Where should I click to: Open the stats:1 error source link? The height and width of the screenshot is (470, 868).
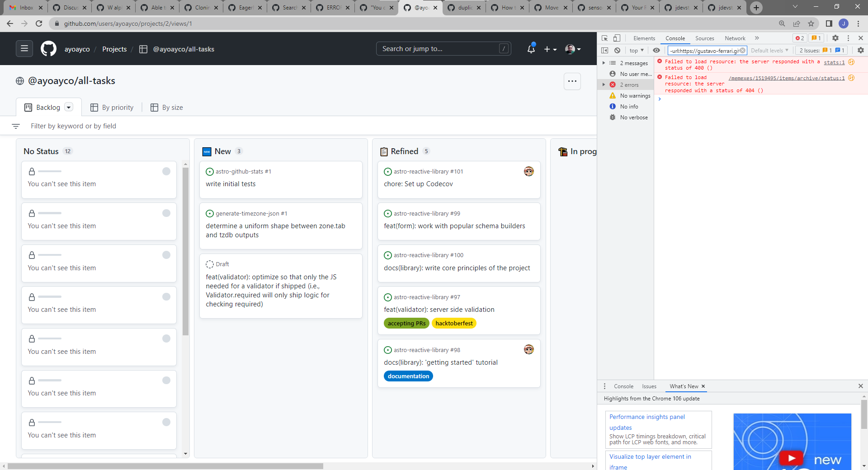[834, 62]
